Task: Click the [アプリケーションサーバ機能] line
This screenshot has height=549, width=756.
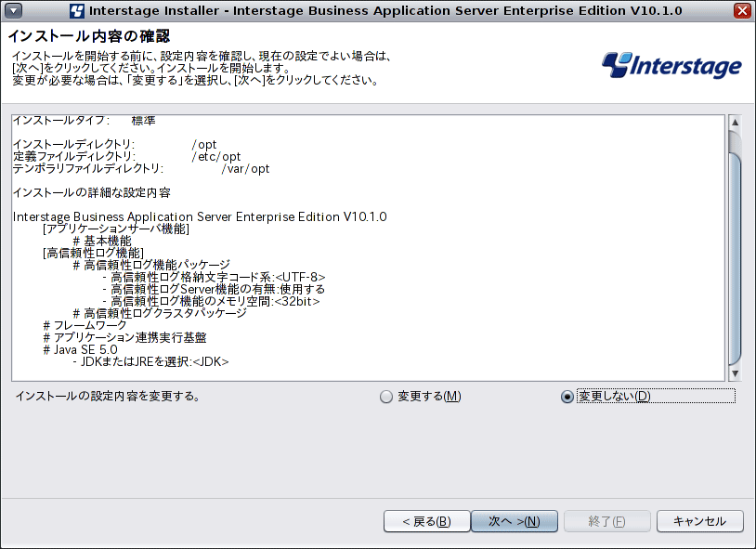Action: coord(116,229)
